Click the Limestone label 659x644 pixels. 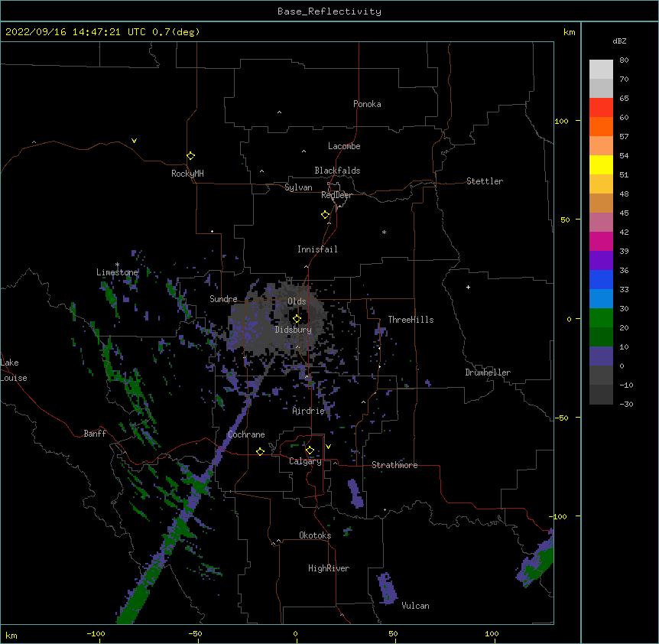click(x=117, y=272)
